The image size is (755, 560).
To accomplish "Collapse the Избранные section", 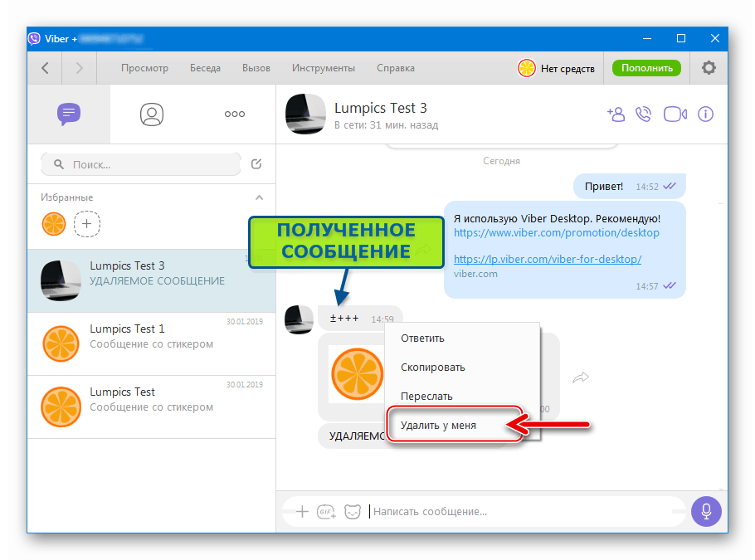I will (x=259, y=197).
